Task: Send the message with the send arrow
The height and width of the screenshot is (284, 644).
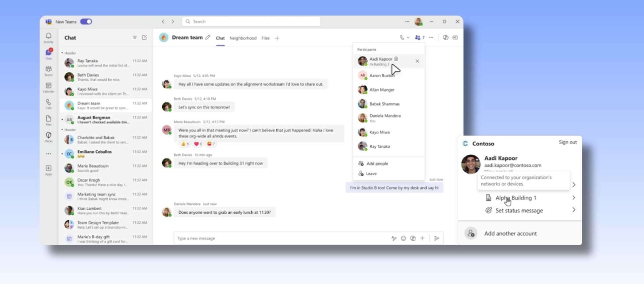Action: click(x=437, y=238)
